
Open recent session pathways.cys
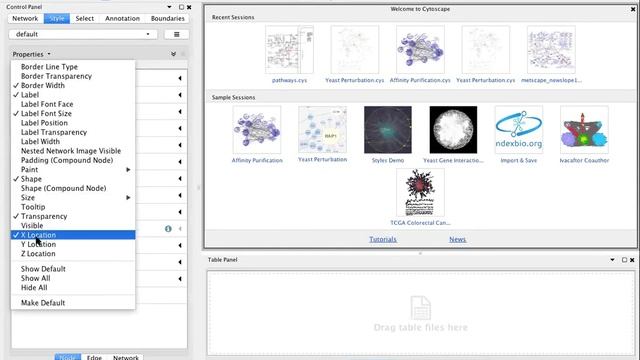pyautogui.click(x=289, y=50)
